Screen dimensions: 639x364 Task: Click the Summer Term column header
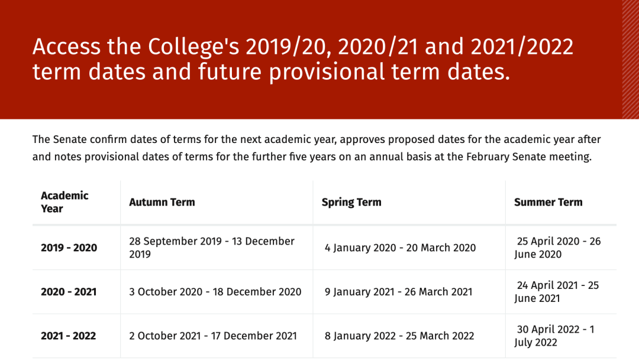(x=548, y=202)
